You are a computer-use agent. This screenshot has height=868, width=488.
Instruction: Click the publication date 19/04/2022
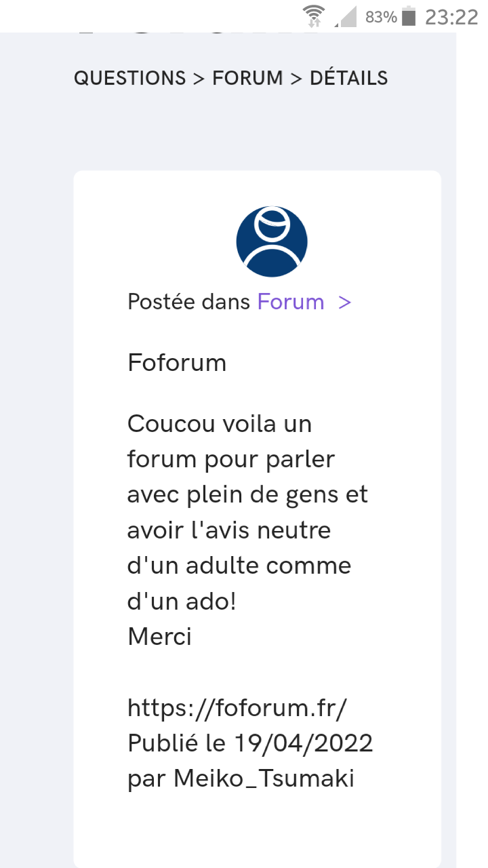pyautogui.click(x=304, y=743)
